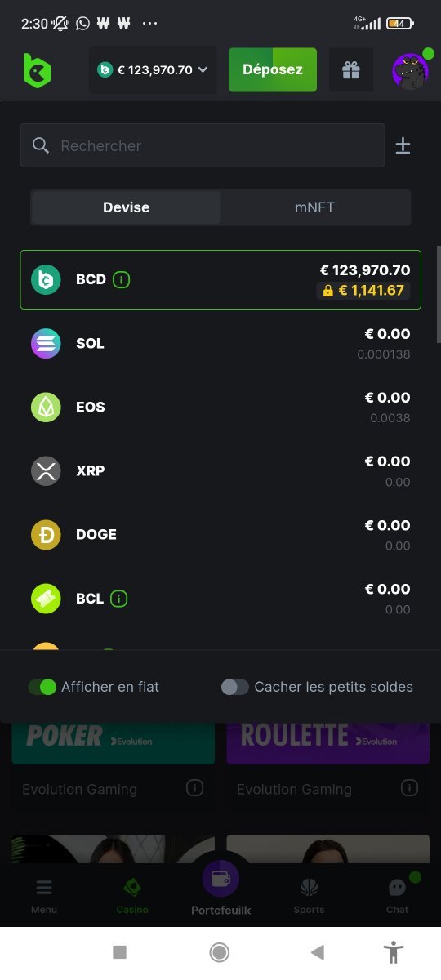Open the profile avatar at top right
Viewport: 441px width, 980px height.
pyautogui.click(x=410, y=70)
